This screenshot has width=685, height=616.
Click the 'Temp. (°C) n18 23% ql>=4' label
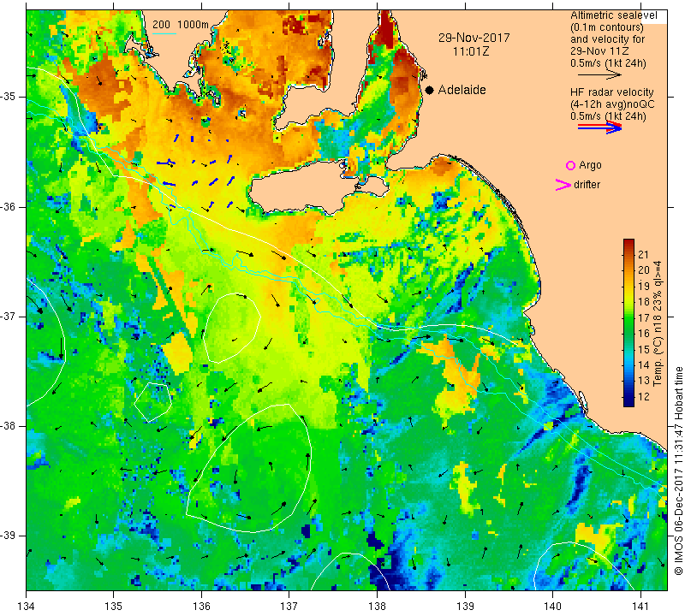pos(658,323)
